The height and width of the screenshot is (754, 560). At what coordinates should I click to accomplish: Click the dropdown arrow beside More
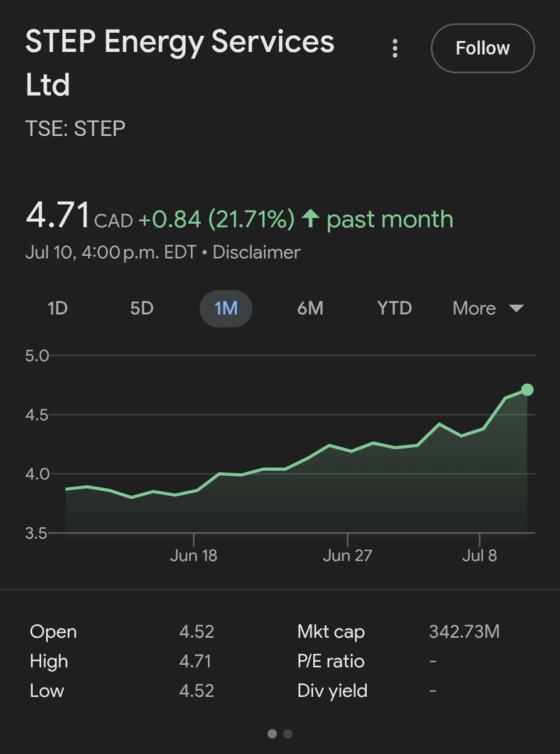[516, 309]
